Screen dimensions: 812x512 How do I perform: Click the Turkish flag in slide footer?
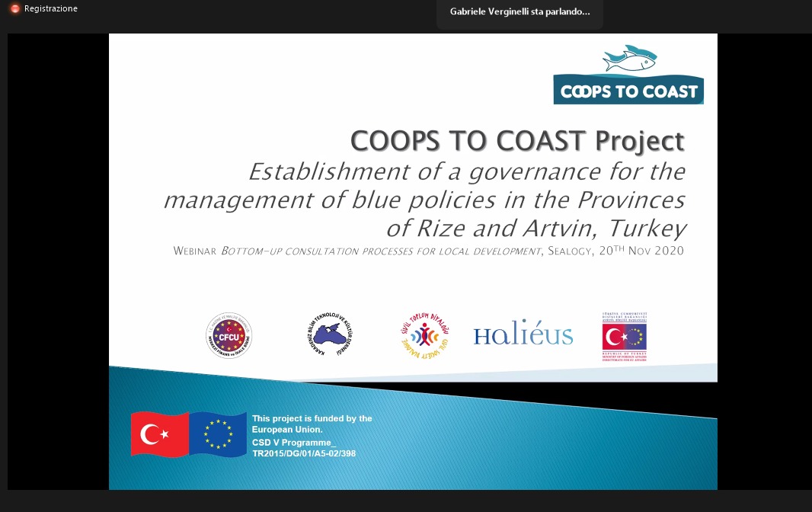(x=159, y=434)
